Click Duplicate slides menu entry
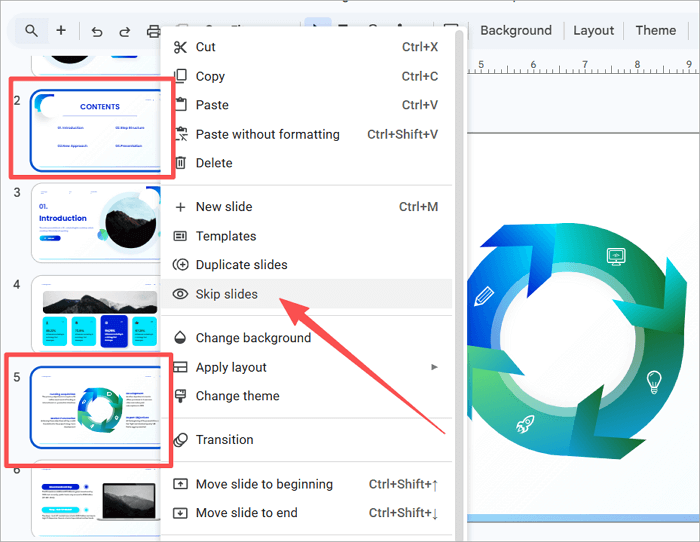Screen dimensions: 700x542 pyautogui.click(x=241, y=265)
